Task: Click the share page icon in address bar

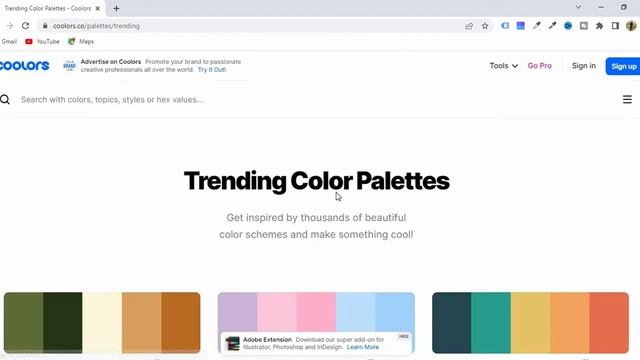Action: pyautogui.click(x=469, y=26)
